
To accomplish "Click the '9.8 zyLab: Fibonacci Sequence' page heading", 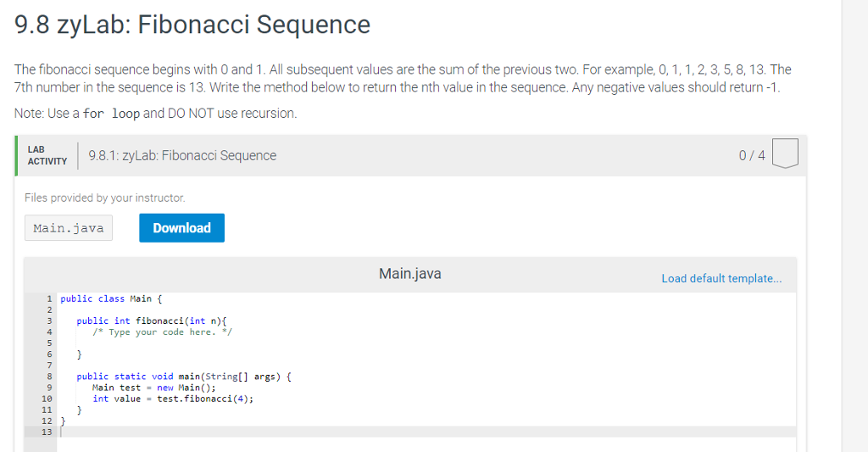I will click(x=192, y=25).
